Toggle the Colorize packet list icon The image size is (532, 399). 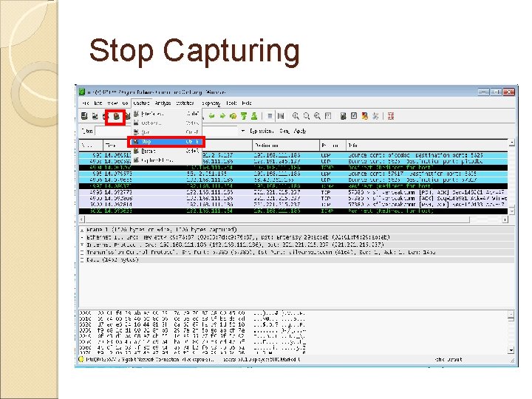pos(270,116)
